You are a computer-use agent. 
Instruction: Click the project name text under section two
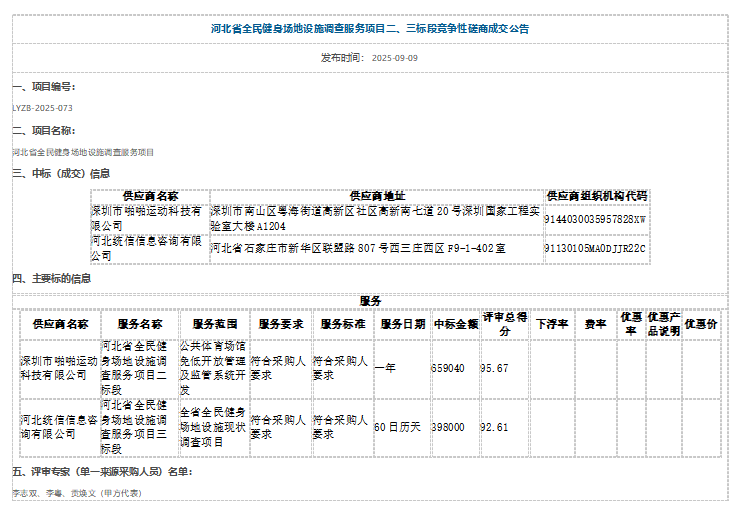(83, 152)
